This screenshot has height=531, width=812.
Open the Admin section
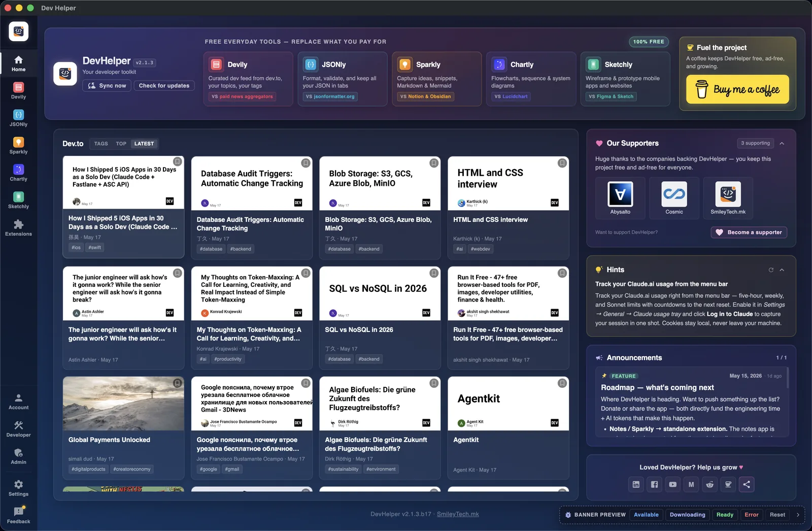pos(18,456)
